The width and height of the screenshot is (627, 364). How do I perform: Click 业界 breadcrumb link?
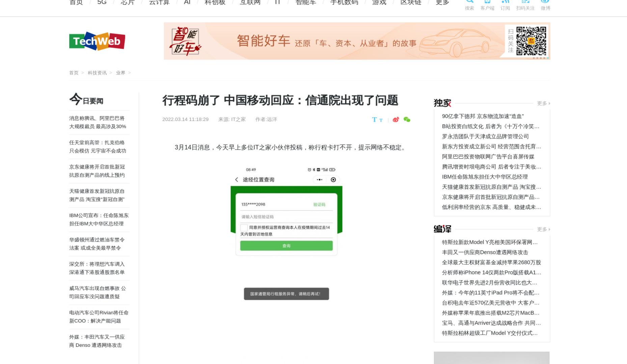tap(120, 73)
